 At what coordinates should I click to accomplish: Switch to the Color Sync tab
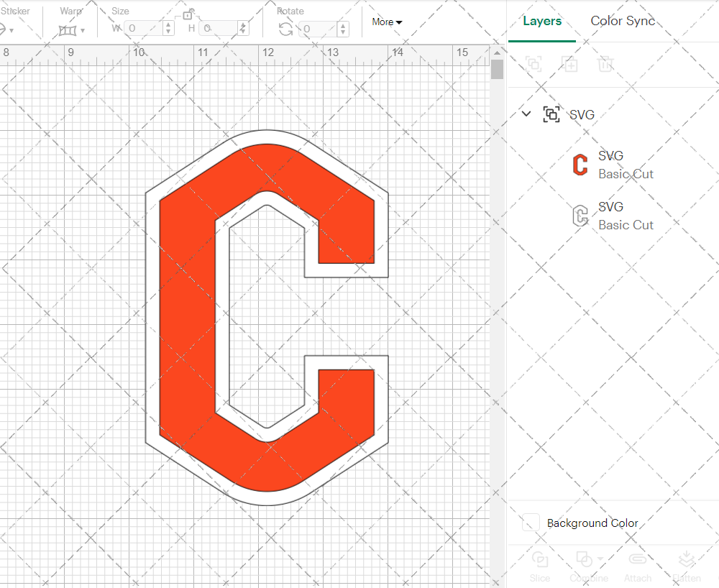(623, 21)
